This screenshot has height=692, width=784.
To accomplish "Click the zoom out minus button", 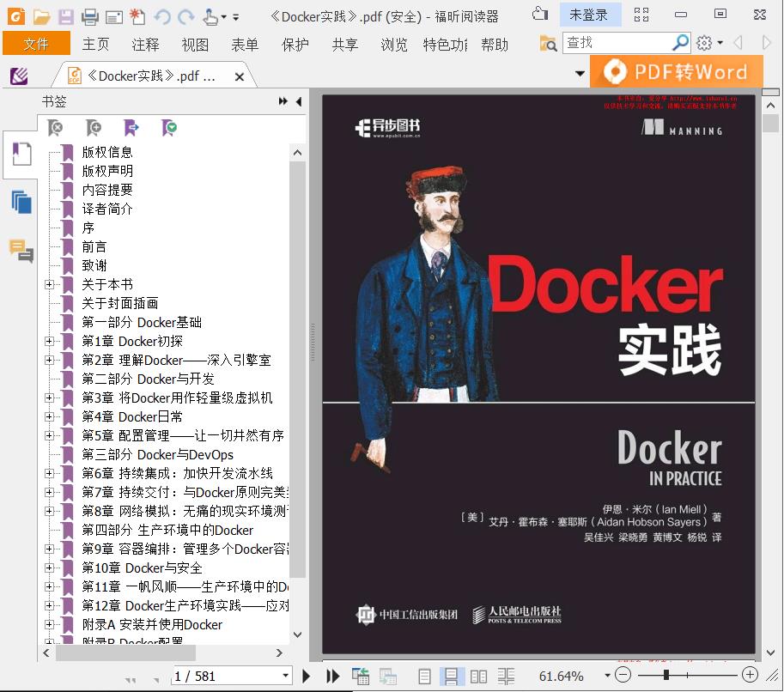I will tap(623, 676).
